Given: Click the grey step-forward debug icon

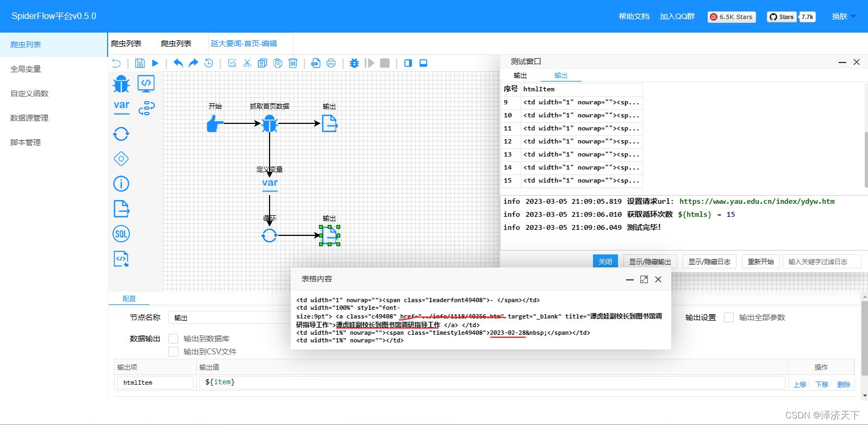Looking at the screenshot, I should coord(370,63).
